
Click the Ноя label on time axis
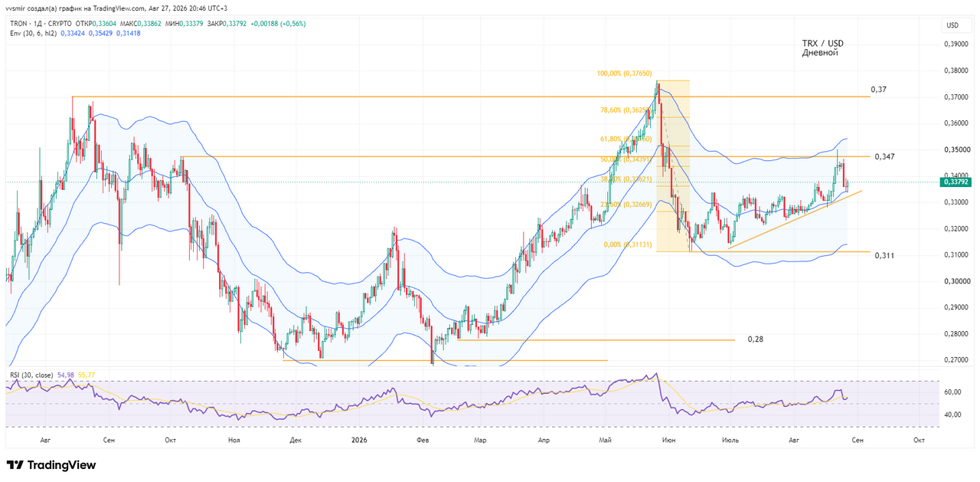click(234, 441)
